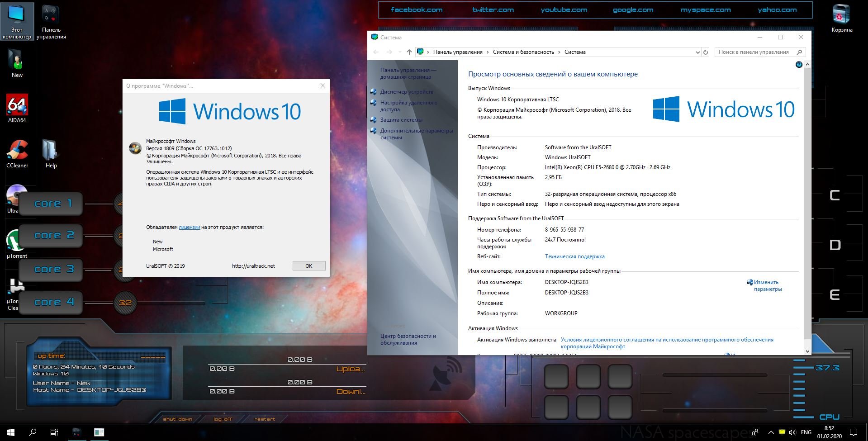
Task: Open 'Панель управления — домашняя страница' link
Action: point(408,73)
